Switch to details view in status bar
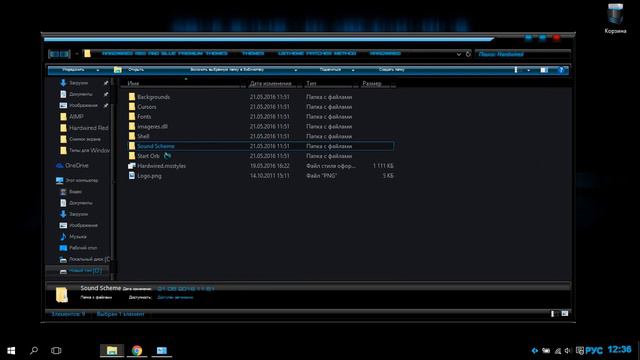Screen dimensions: 640x360 pos(554,313)
